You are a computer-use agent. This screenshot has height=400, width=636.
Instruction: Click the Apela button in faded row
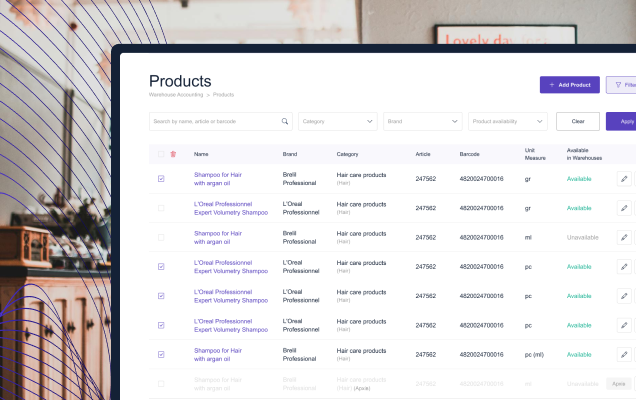click(x=619, y=384)
